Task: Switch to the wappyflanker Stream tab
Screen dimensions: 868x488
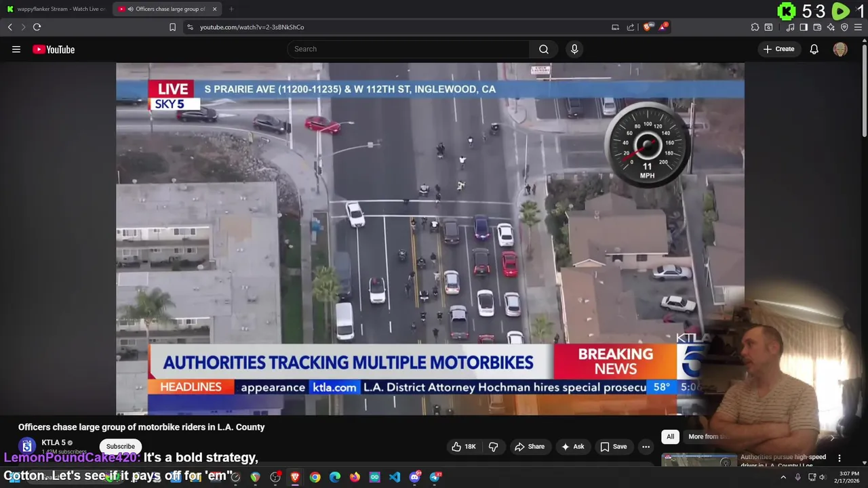Action: point(56,9)
